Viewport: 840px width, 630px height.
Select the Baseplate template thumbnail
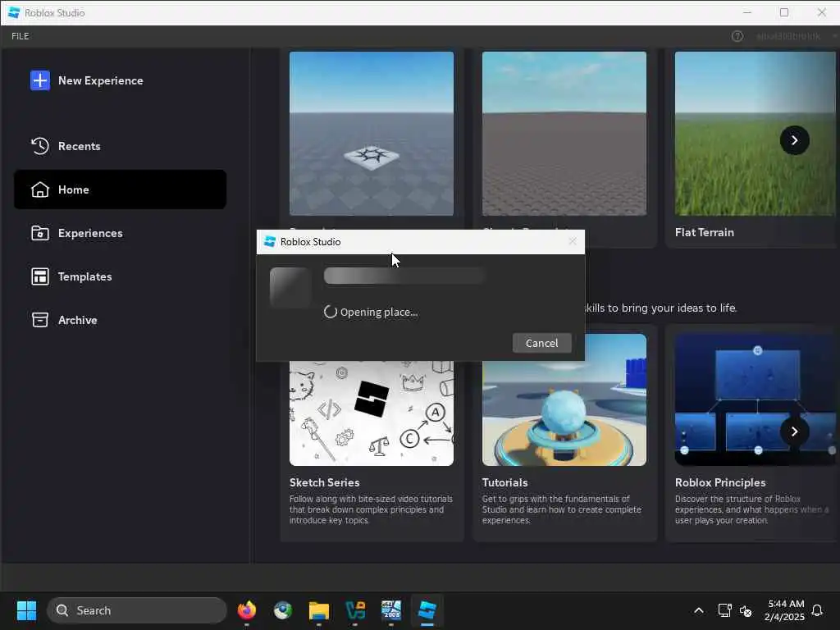pos(372,134)
